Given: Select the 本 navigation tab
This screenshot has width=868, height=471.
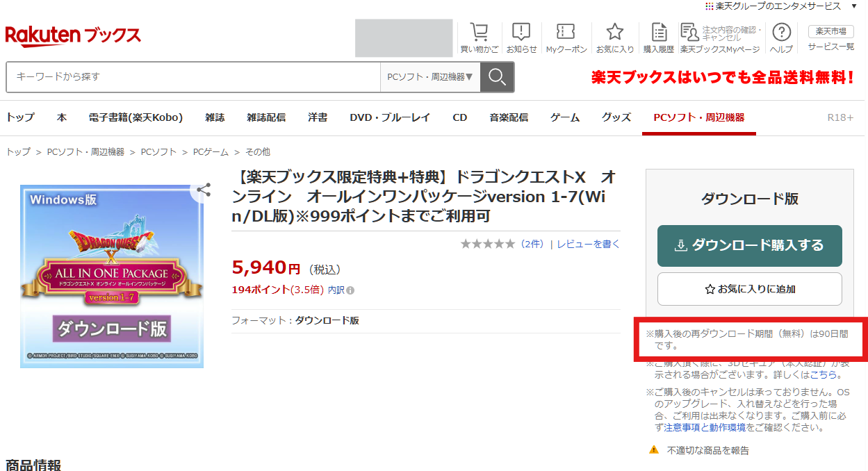Looking at the screenshot, I should tap(62, 117).
